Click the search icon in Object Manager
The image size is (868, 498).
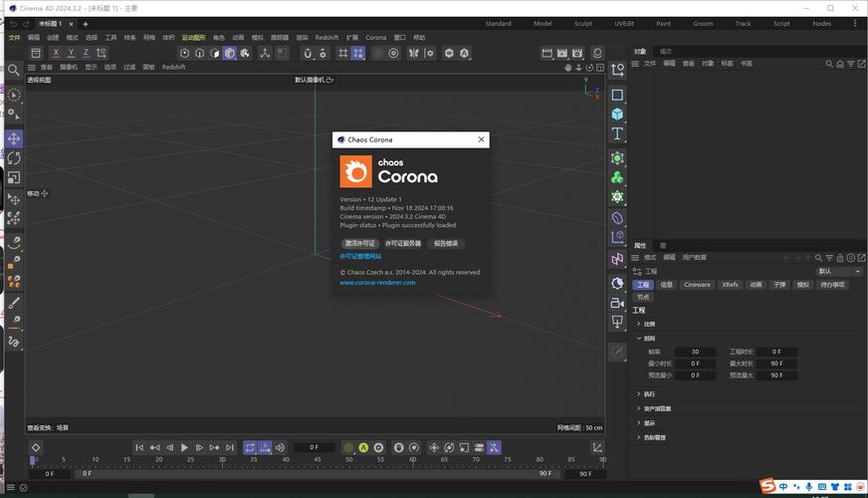pos(829,64)
